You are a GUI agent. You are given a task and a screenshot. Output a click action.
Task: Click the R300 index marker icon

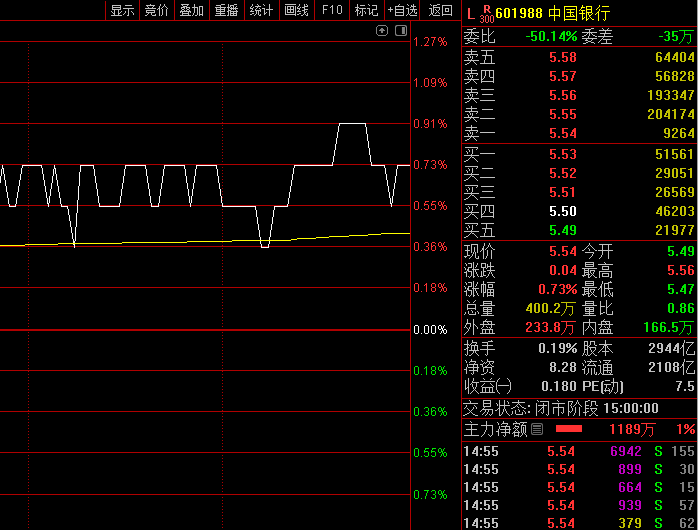pyautogui.click(x=487, y=14)
